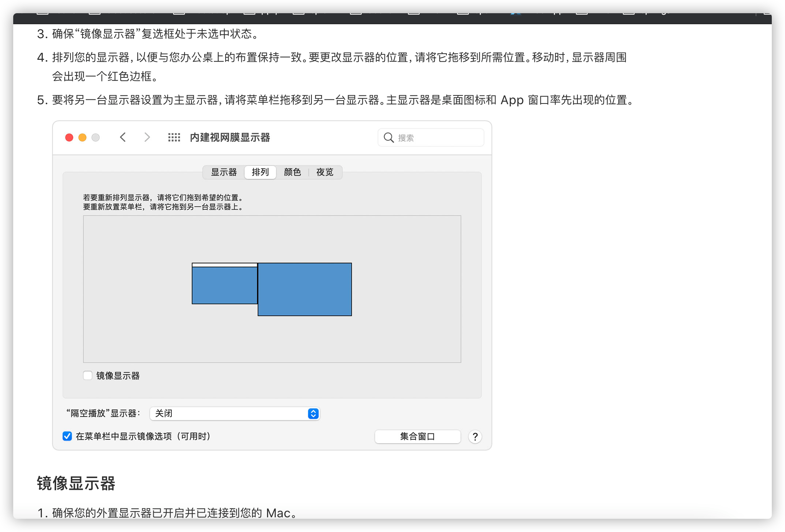Click the show-all grid icon
The height and width of the screenshot is (532, 785).
(x=174, y=137)
